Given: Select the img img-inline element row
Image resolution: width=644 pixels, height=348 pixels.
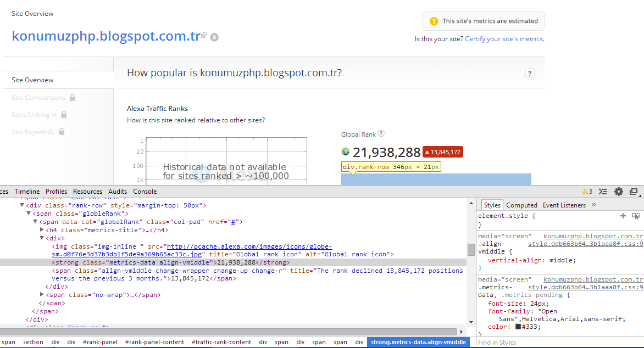Looking at the screenshot, I should pos(223,250).
